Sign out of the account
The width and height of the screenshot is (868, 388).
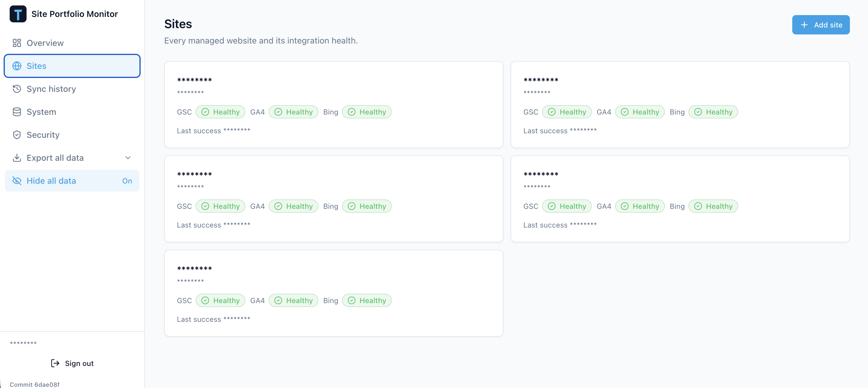[x=72, y=363]
